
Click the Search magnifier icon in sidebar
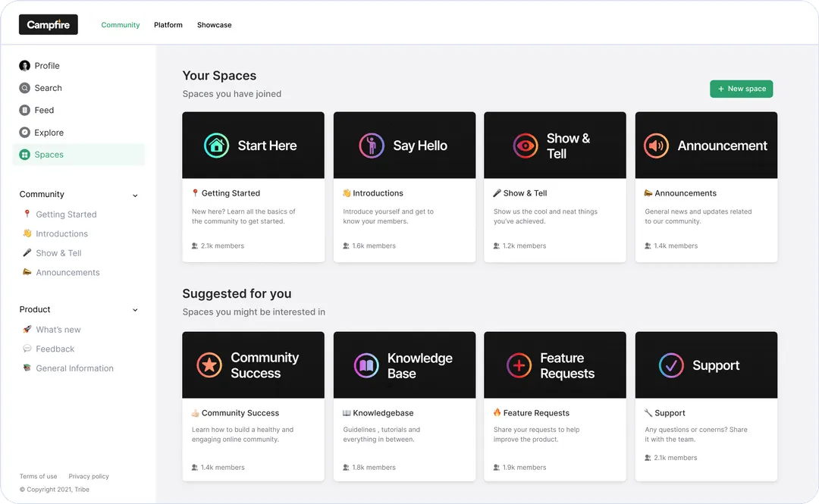[24, 88]
